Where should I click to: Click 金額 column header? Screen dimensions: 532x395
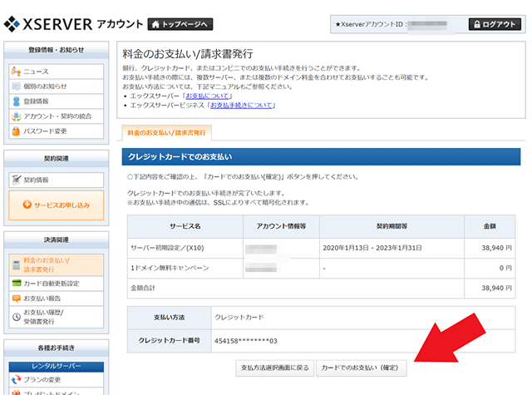[x=490, y=226]
